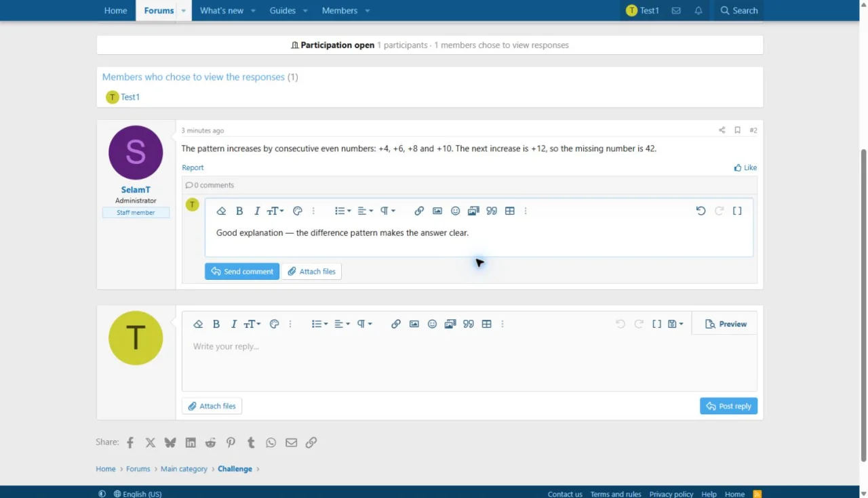Bookmark SelamT's post

737,130
